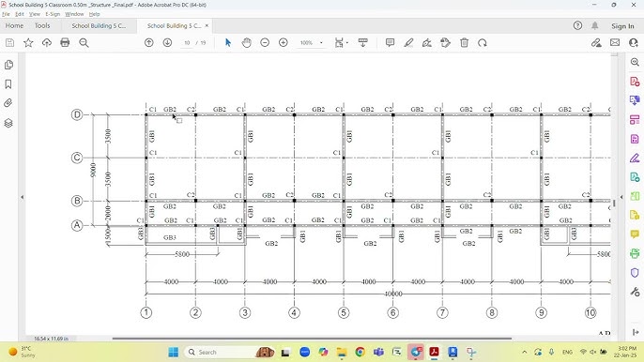Open attachments paperclip panel

8,103
